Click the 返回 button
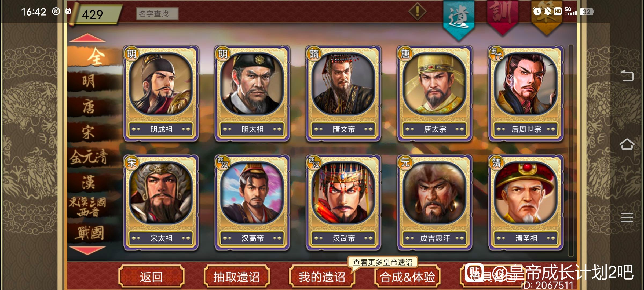 pos(151,277)
